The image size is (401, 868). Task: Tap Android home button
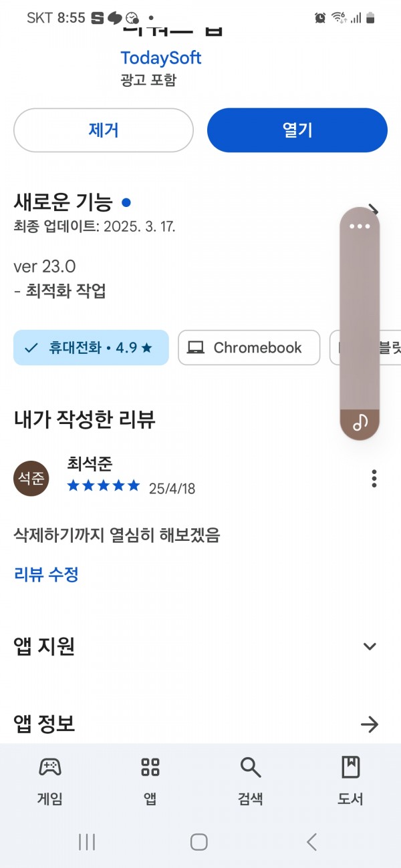(198, 842)
